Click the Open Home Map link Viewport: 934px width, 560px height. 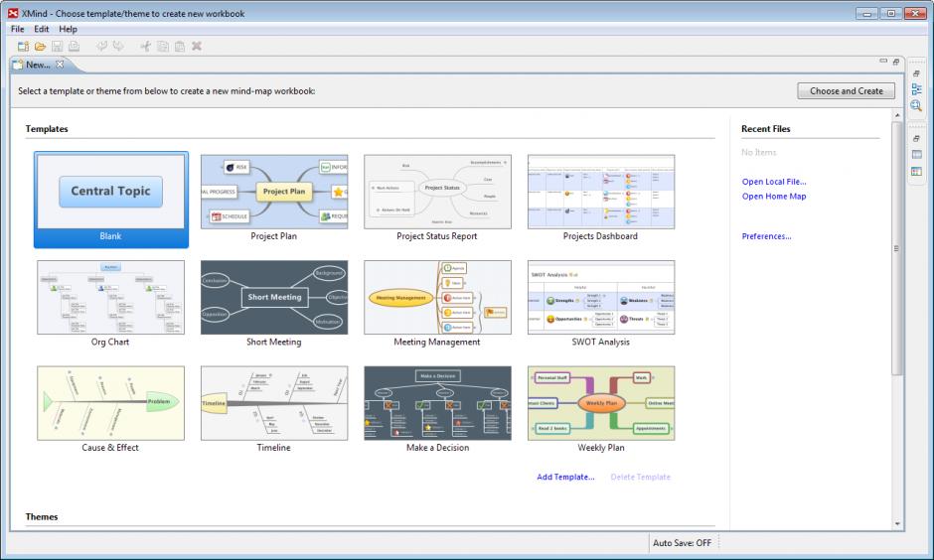coord(774,196)
